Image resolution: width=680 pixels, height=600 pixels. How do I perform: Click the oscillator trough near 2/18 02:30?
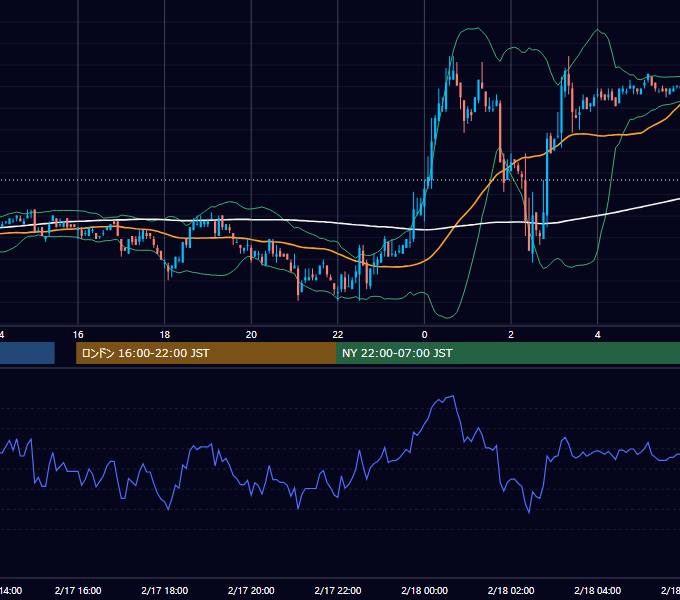(529, 512)
